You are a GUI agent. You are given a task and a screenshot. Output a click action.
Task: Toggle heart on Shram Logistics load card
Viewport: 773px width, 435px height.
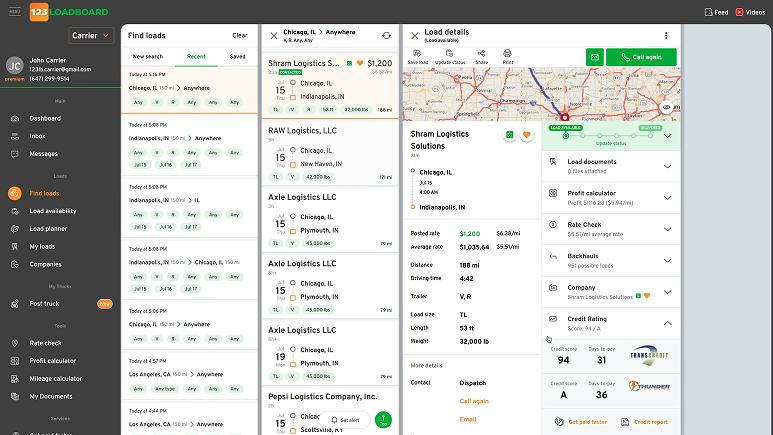[x=360, y=63]
